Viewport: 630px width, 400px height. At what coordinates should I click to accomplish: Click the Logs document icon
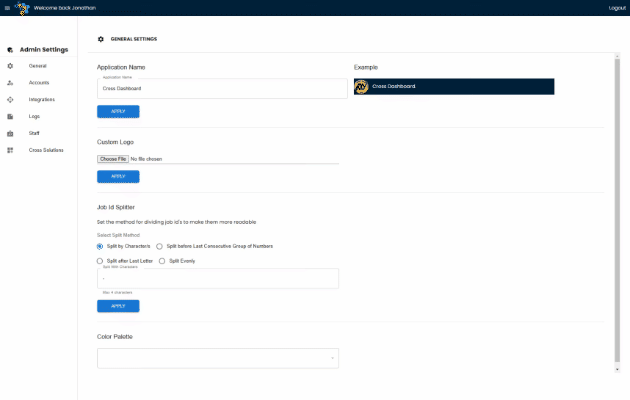point(10,116)
